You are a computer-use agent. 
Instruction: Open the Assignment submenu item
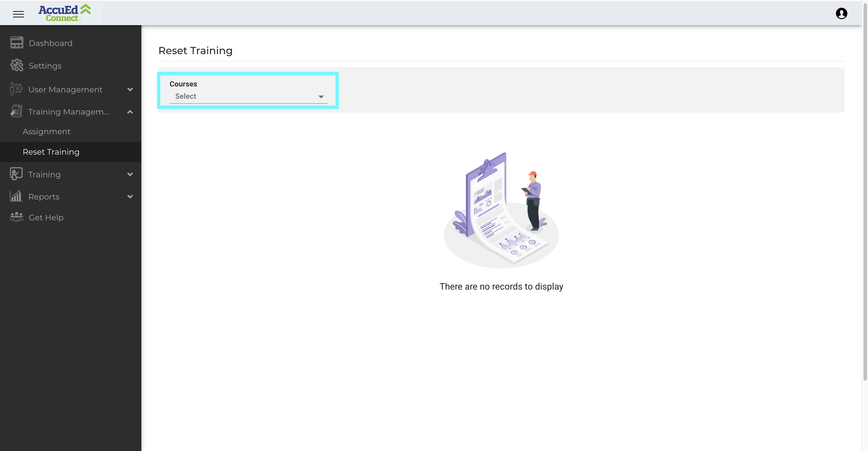47,132
